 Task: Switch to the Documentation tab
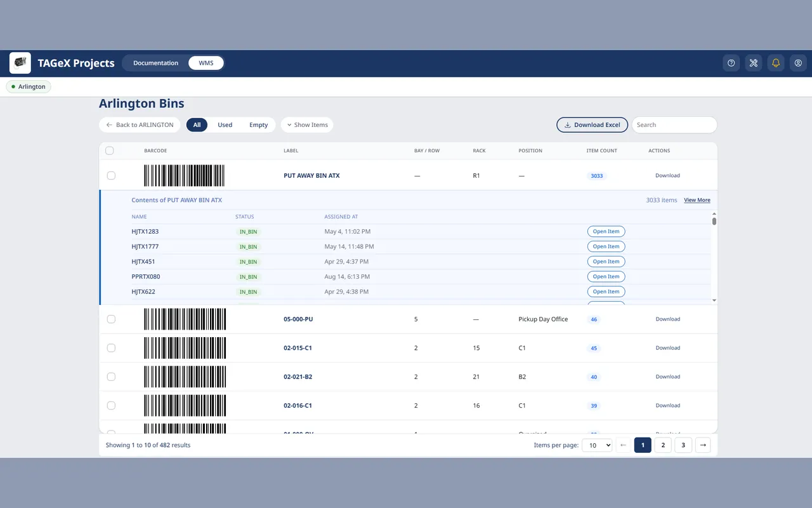point(155,63)
